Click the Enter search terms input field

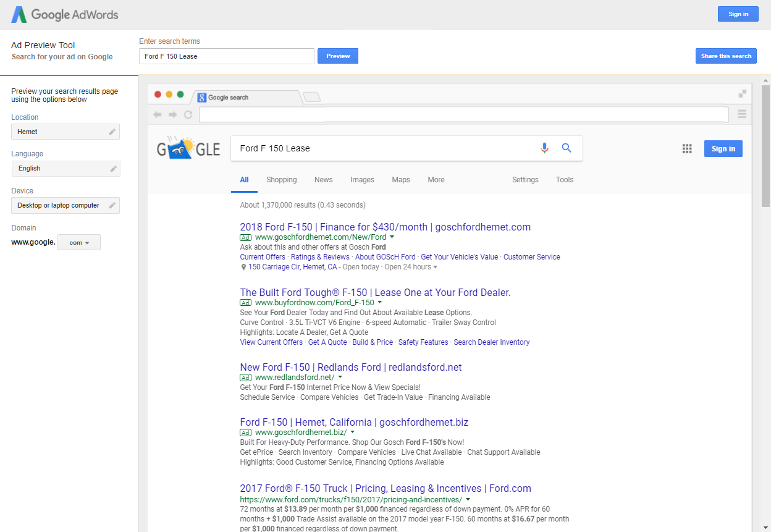[226, 56]
